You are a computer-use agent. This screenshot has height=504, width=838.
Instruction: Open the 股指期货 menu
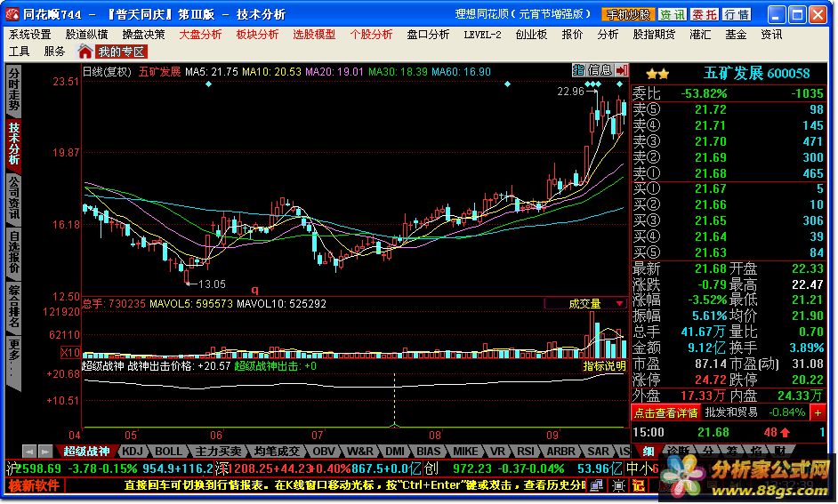click(654, 35)
